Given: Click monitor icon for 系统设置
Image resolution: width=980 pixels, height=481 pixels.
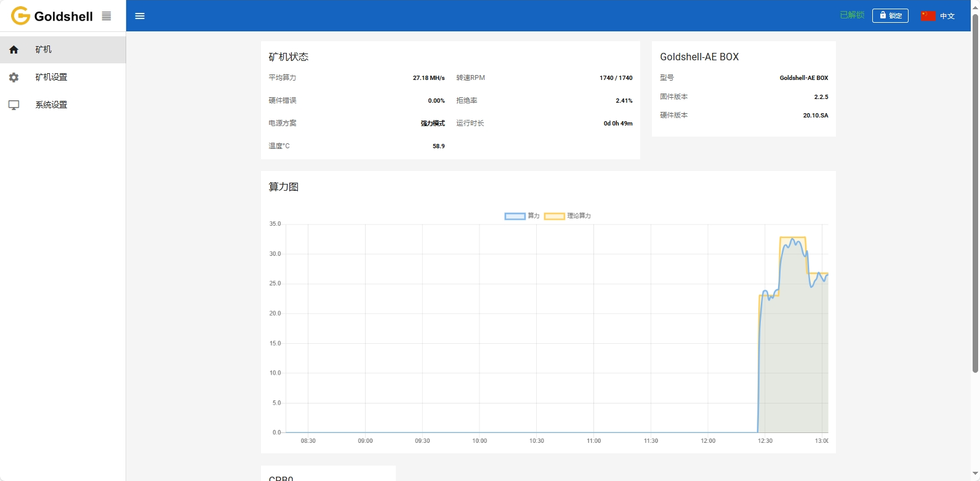Looking at the screenshot, I should pos(14,105).
